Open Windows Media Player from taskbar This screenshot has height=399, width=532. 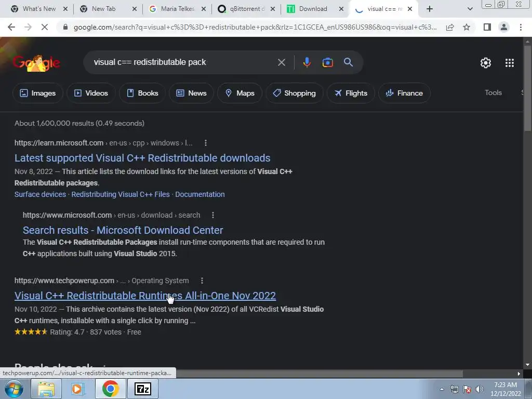78,389
